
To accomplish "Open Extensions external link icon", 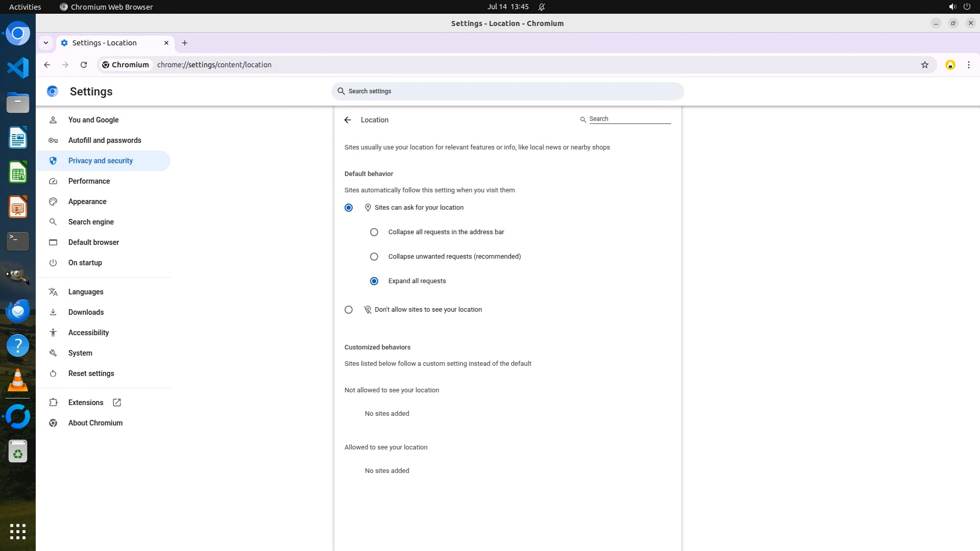I will pyautogui.click(x=117, y=403).
